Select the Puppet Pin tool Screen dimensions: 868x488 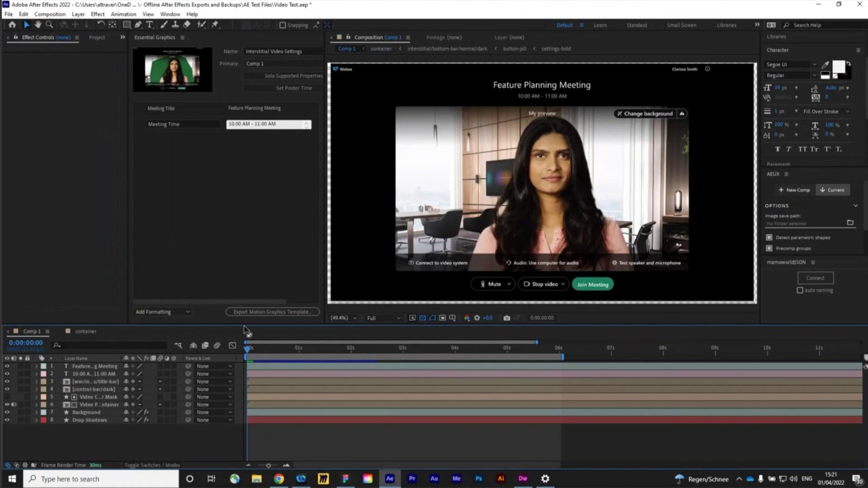tap(215, 25)
